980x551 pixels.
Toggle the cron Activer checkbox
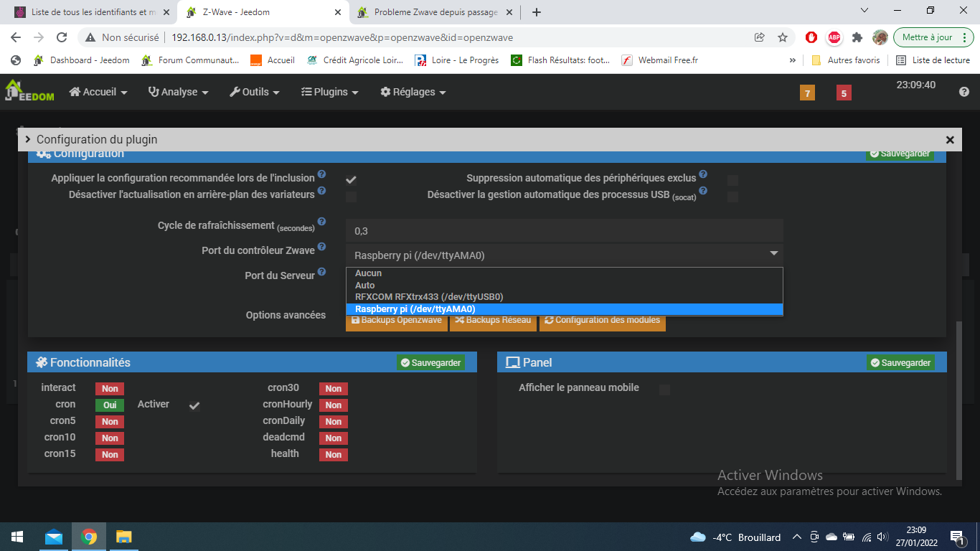click(x=194, y=406)
